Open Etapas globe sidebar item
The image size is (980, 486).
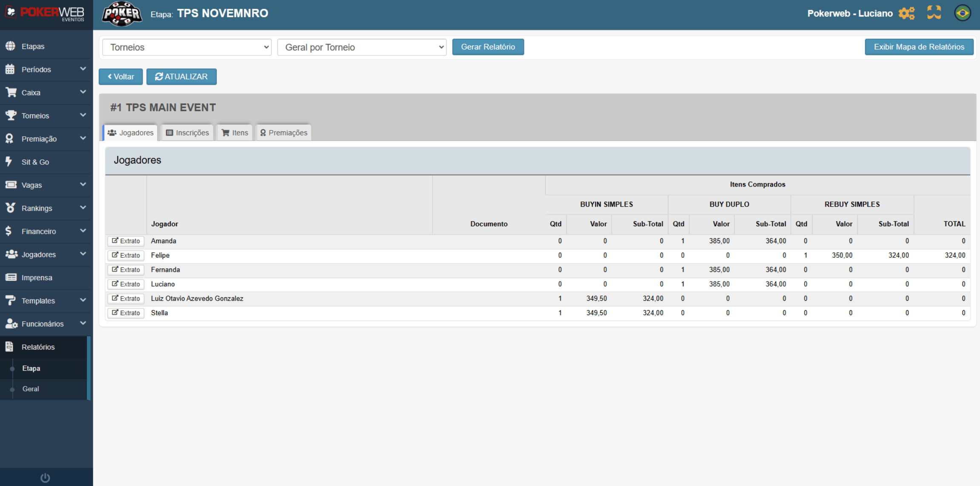(33, 46)
